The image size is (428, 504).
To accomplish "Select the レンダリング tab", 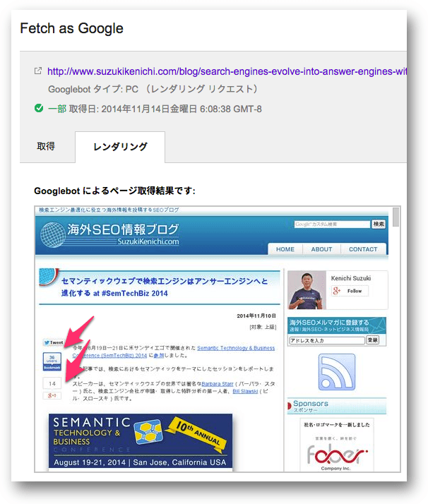I will 120,147.
